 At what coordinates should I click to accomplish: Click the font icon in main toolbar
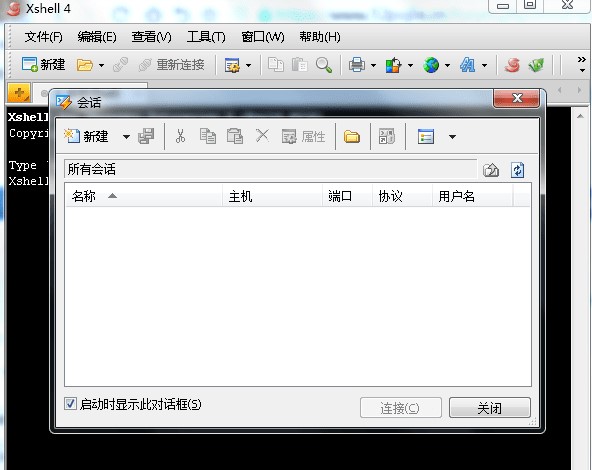click(467, 65)
